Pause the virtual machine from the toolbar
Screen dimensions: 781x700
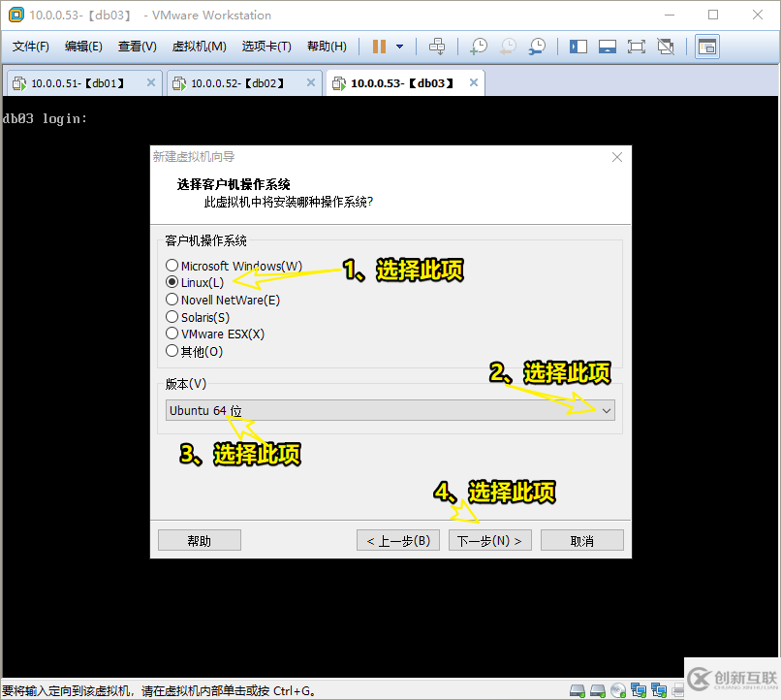coord(379,47)
